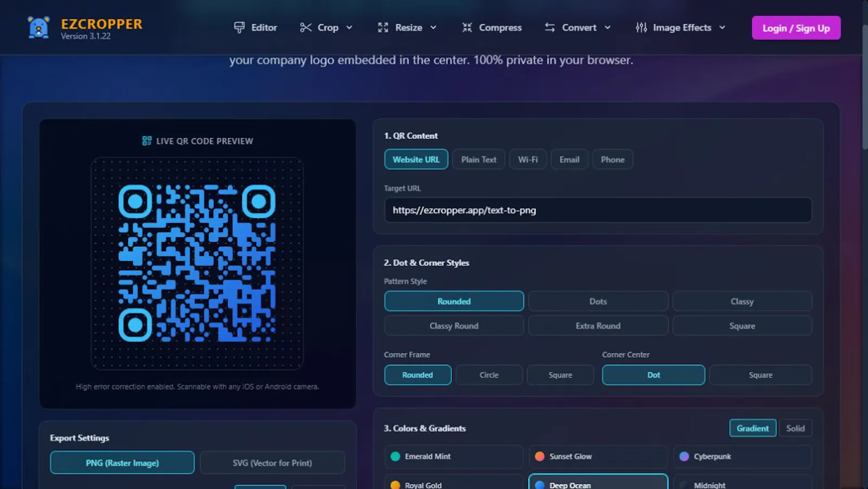
Task: Click the Target URL input field
Action: coord(598,210)
